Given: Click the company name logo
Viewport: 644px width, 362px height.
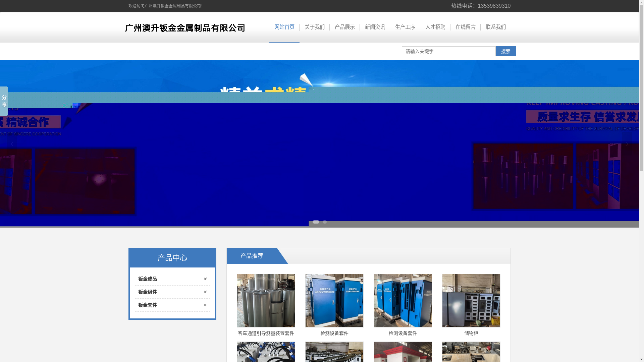Looking at the screenshot, I should click(x=185, y=28).
